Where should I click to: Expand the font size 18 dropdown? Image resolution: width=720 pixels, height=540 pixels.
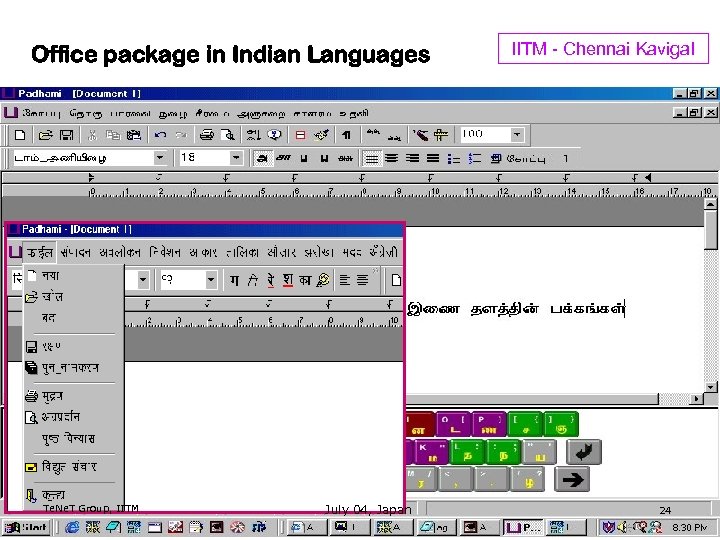(236, 158)
